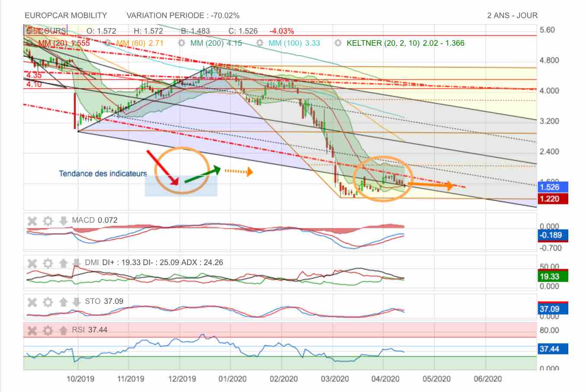Click the 05/2020 date axis label

click(x=436, y=379)
